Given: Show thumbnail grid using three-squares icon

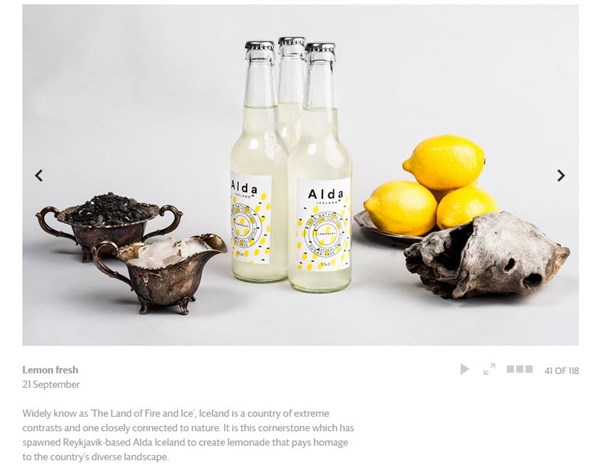Looking at the screenshot, I should click(520, 369).
